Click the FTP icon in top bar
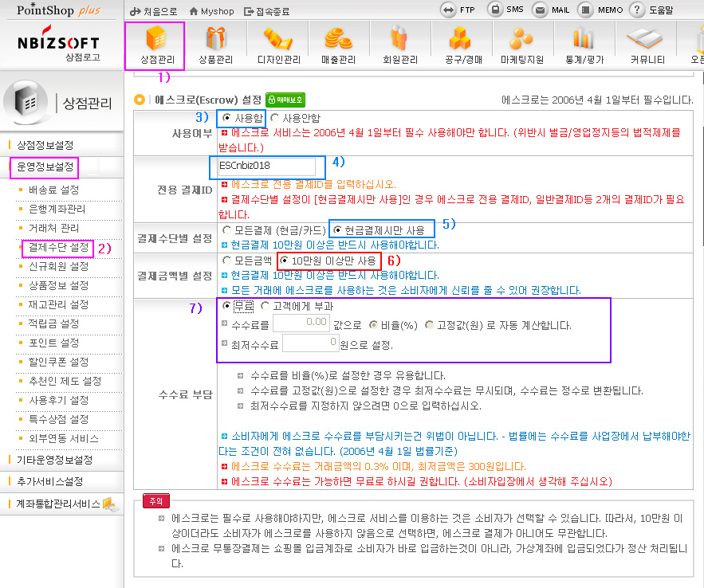This screenshot has height=588, width=704. [450, 10]
